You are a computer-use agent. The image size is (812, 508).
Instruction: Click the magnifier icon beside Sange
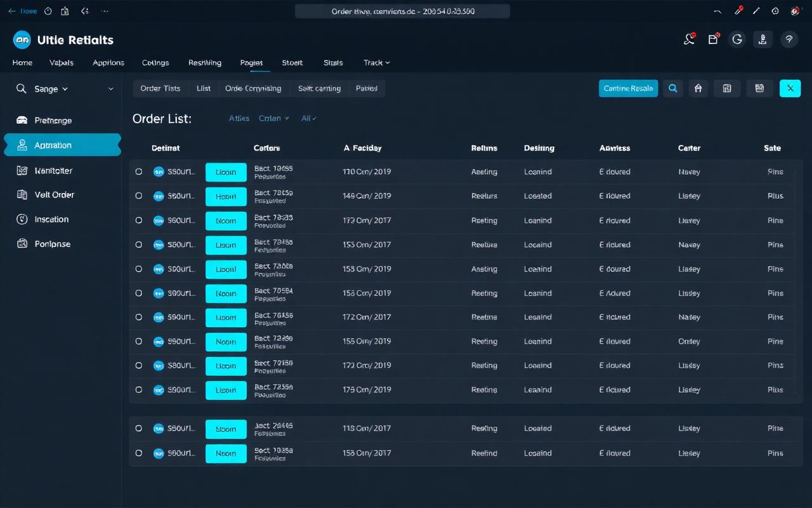(21, 89)
